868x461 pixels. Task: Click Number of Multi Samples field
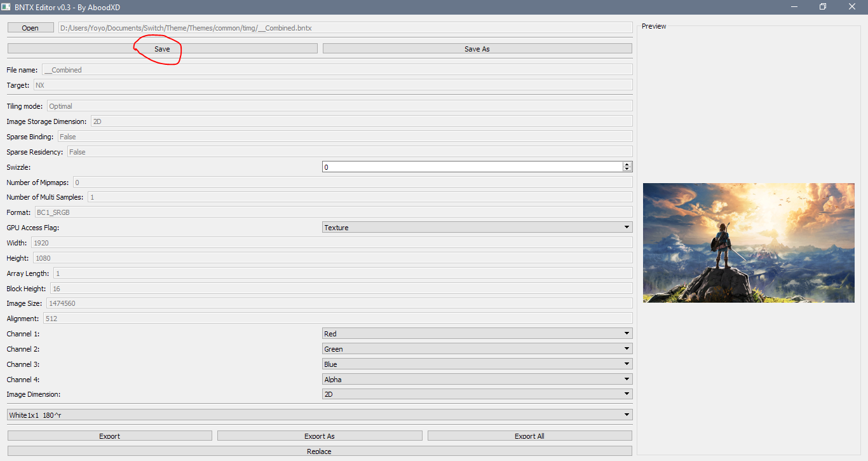(x=360, y=197)
